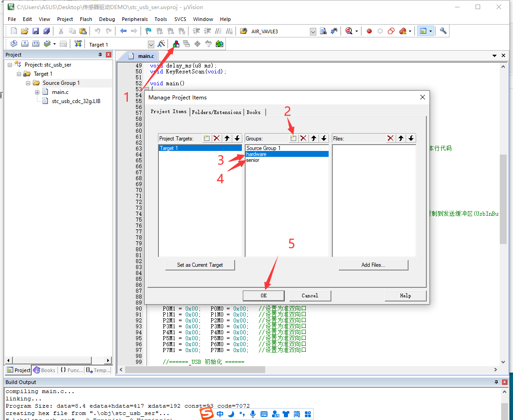
Task: Show Books tab in bottom panel
Action: click(44, 370)
